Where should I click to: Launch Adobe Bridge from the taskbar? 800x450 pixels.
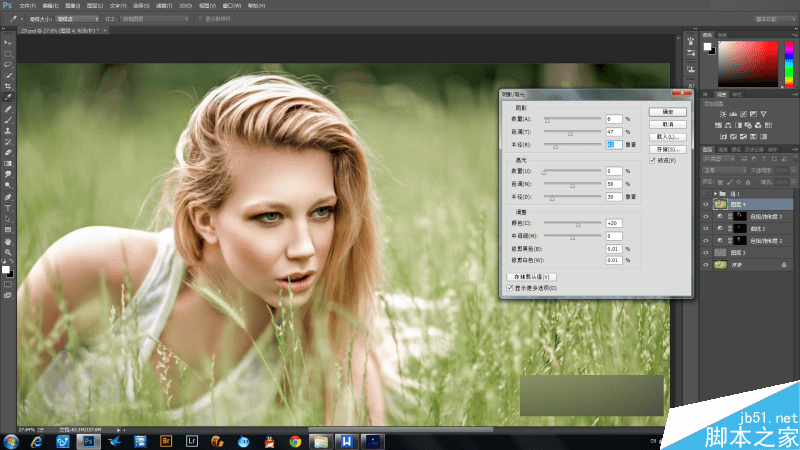pos(166,440)
